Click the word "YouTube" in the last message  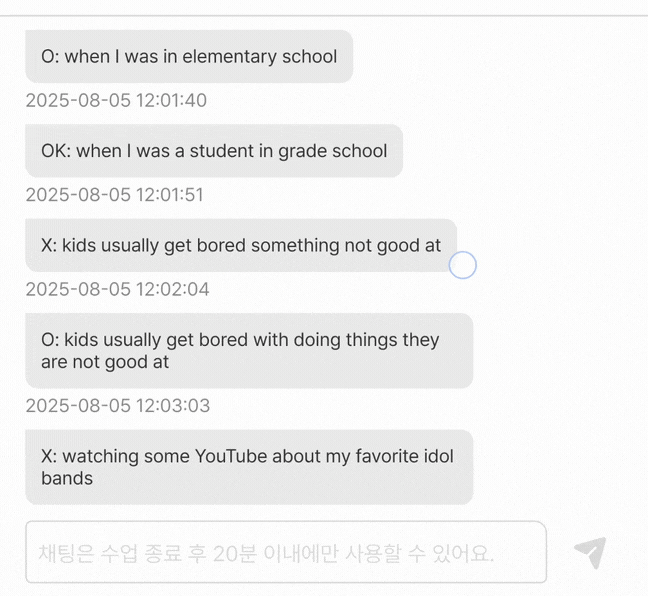tap(231, 456)
